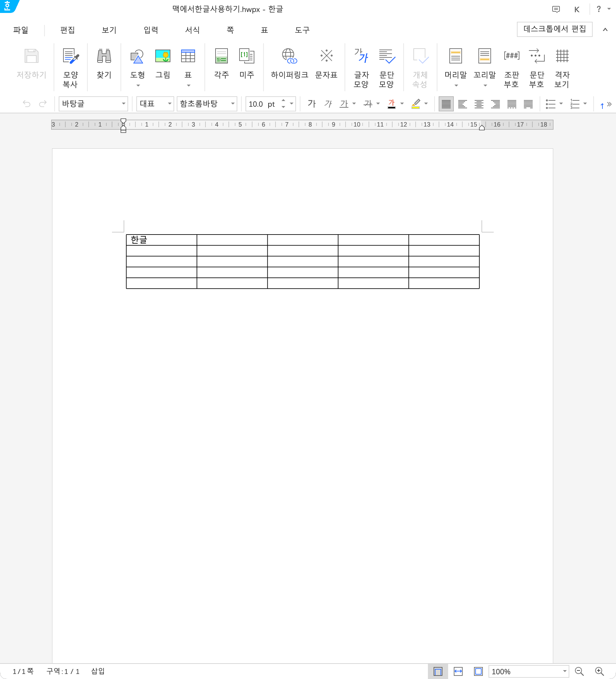
Task: Open the 파일 menu
Action: tap(21, 30)
